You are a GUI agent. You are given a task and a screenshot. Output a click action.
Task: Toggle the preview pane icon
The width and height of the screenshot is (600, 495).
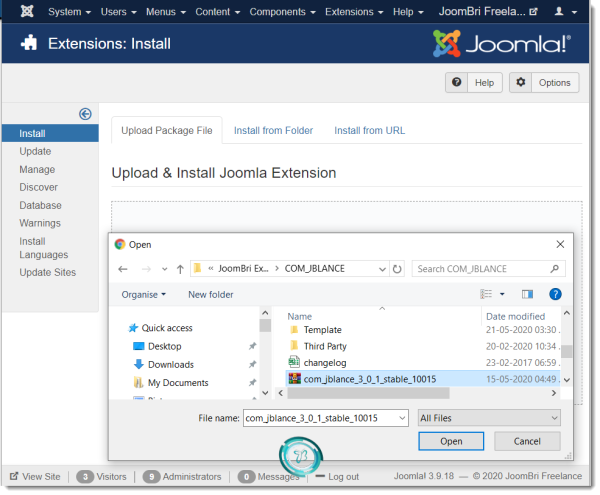point(527,294)
